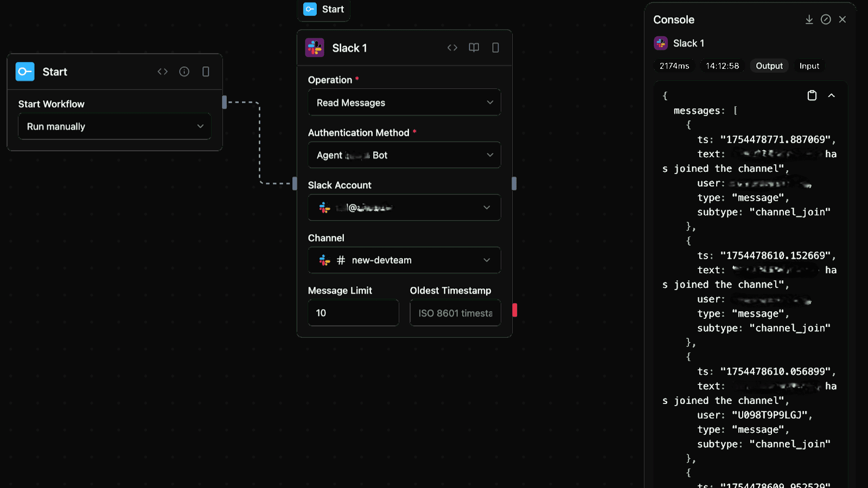Click the info icon on the Start node
Image resolution: width=868 pixels, height=488 pixels.
pos(184,72)
